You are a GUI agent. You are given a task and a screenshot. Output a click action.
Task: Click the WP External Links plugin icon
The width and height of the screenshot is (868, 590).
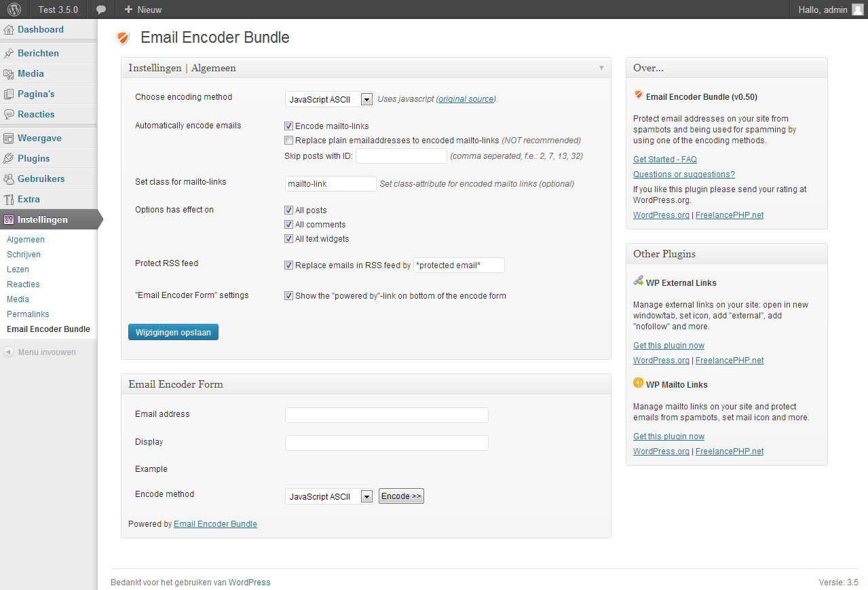(638, 280)
